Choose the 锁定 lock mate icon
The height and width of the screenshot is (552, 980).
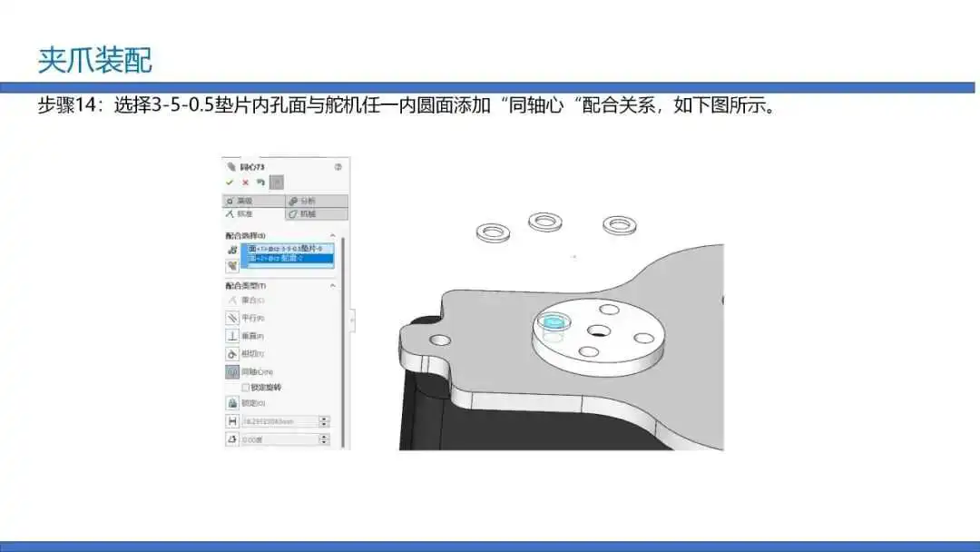[x=232, y=403]
